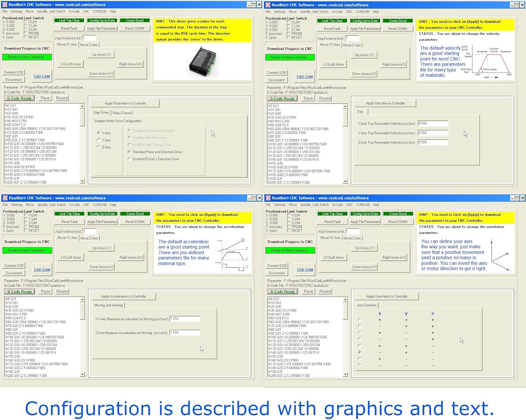526x420 pixels.
Task: Open the Spindle, Limit Switch menu in top-left window
Action: pos(51,11)
